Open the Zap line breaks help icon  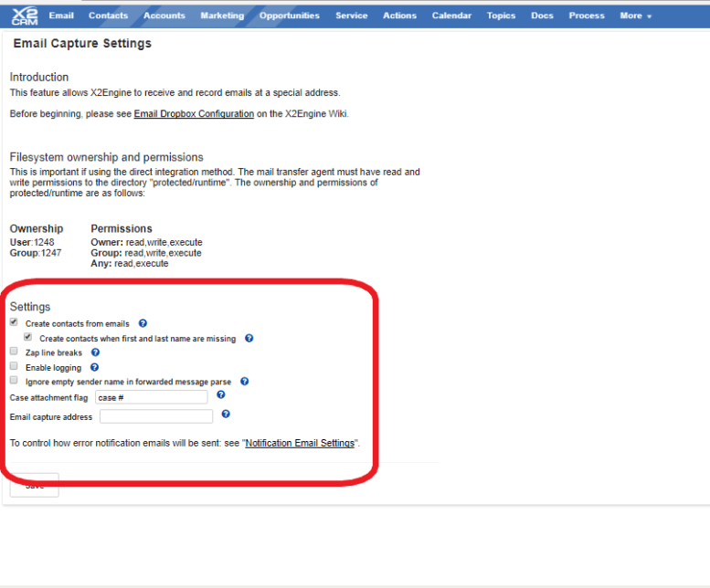click(95, 352)
